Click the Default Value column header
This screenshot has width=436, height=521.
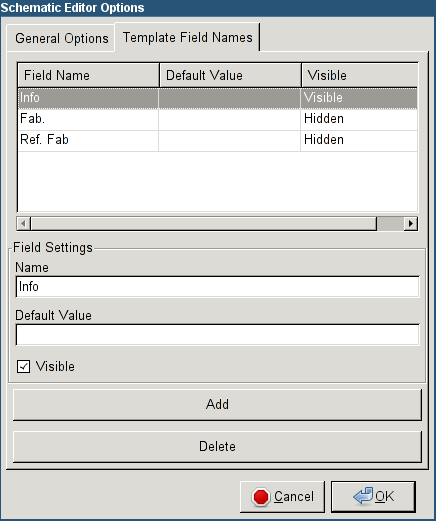pyautogui.click(x=231, y=75)
